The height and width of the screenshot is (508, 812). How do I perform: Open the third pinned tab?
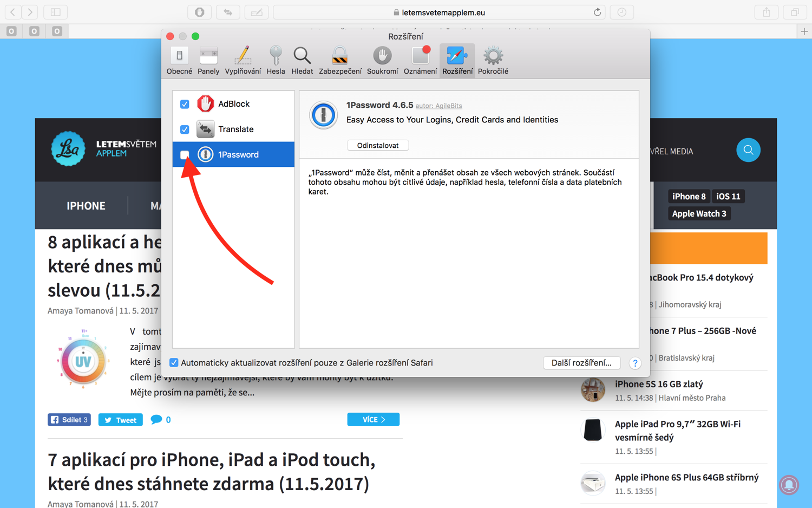[x=57, y=31]
